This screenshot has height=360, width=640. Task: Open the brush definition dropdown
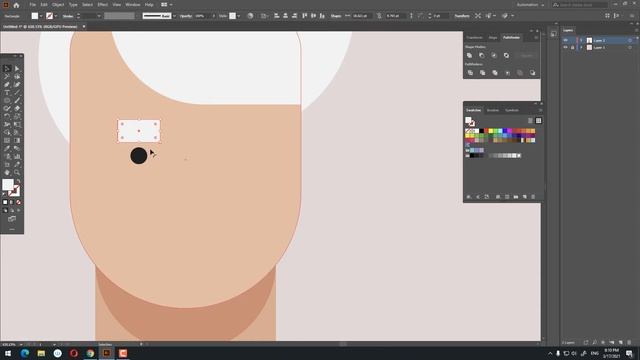tap(174, 16)
